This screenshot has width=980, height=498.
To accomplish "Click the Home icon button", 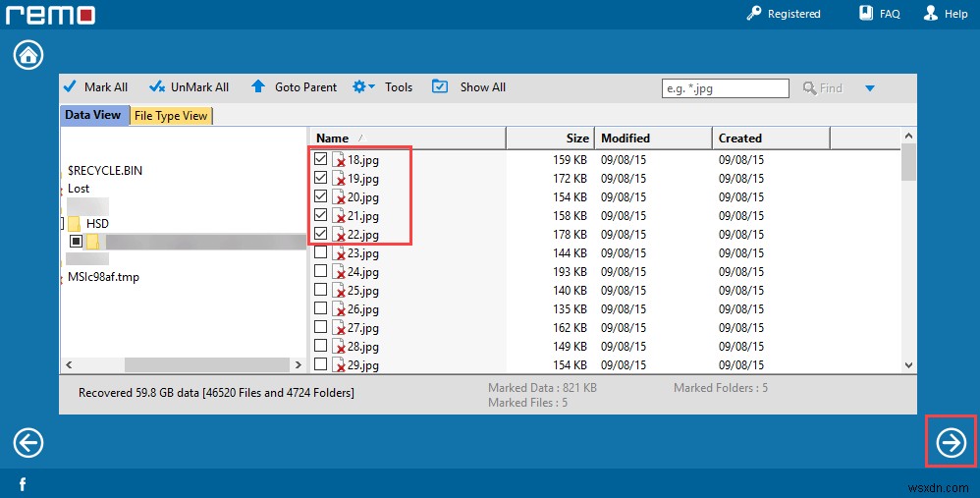I will tap(28, 55).
